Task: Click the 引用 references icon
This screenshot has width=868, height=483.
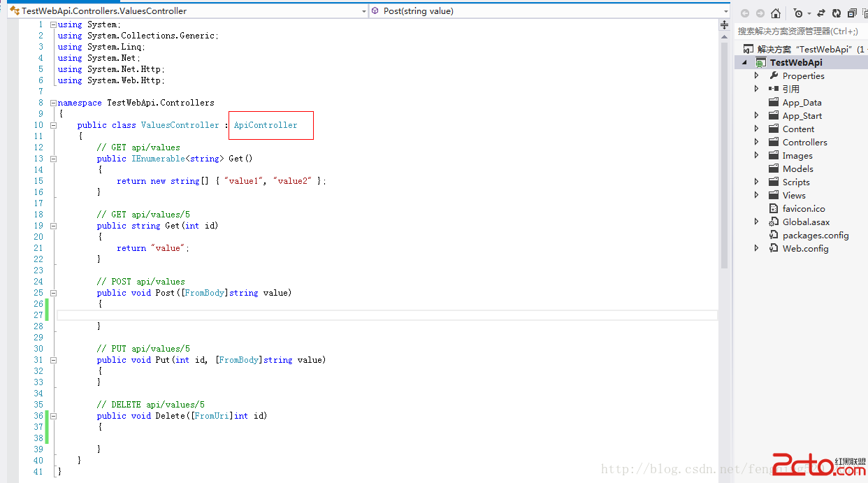Action: [x=774, y=89]
